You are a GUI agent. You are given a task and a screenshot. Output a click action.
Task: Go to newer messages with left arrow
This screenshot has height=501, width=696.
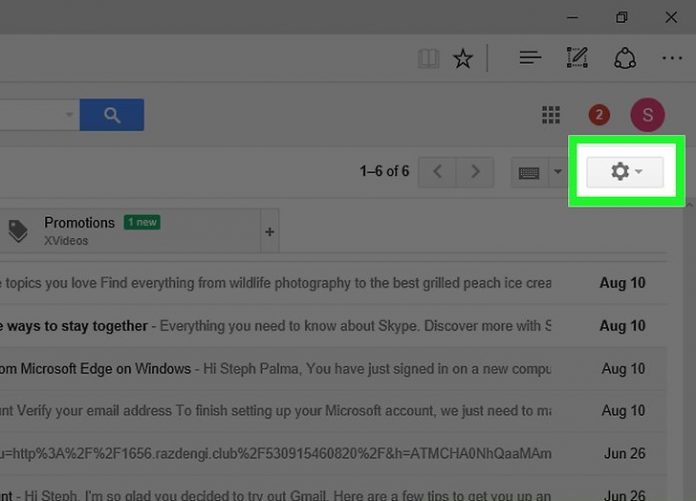point(437,172)
